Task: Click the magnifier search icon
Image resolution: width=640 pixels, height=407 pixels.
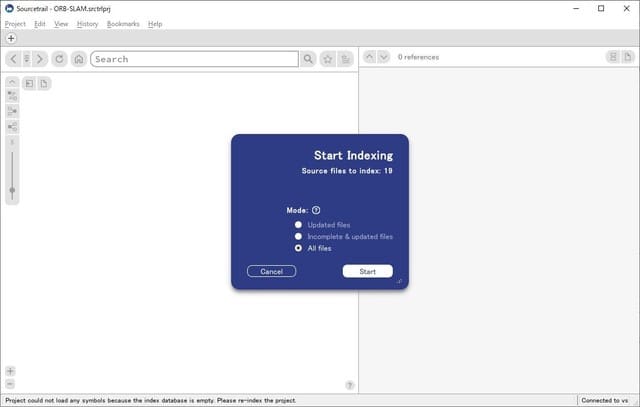Action: point(308,59)
